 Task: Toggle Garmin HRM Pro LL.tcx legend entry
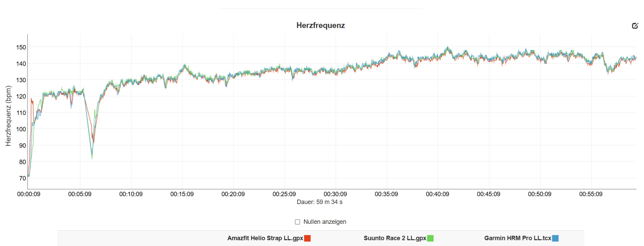pyautogui.click(x=521, y=238)
